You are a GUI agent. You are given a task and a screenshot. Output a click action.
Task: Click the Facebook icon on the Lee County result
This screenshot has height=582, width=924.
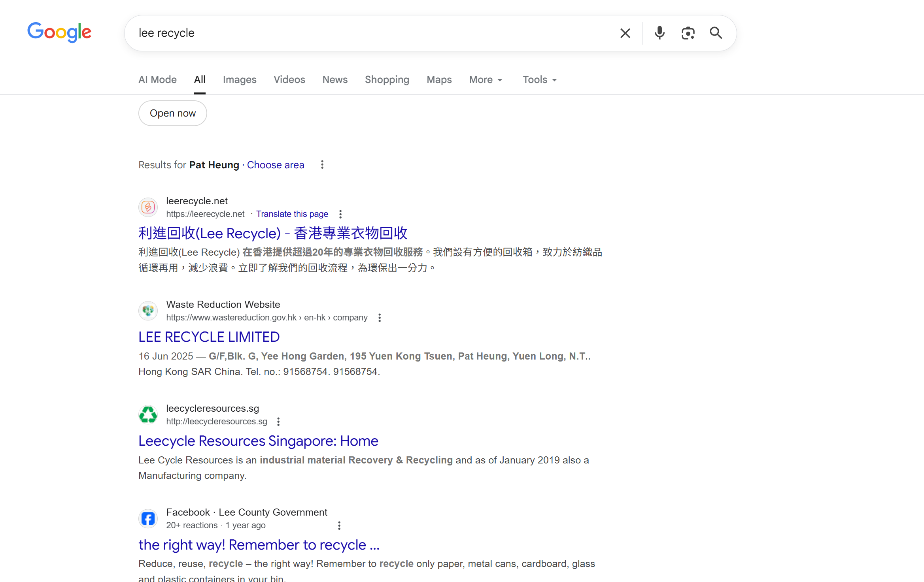tap(148, 518)
